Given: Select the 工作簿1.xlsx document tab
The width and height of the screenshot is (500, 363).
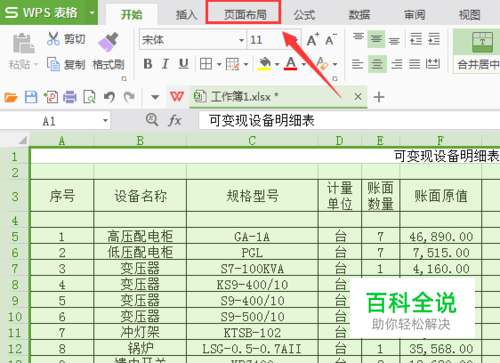Looking at the screenshot, I should (278, 97).
